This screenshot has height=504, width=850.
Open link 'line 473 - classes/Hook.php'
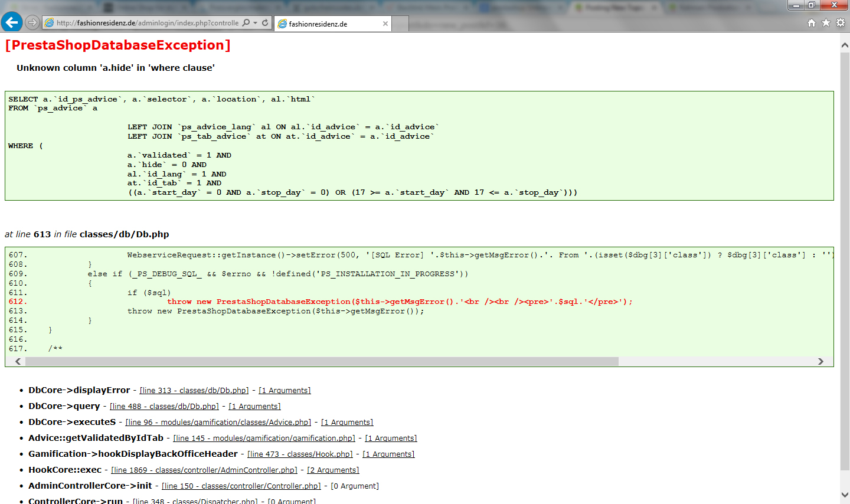click(x=300, y=454)
